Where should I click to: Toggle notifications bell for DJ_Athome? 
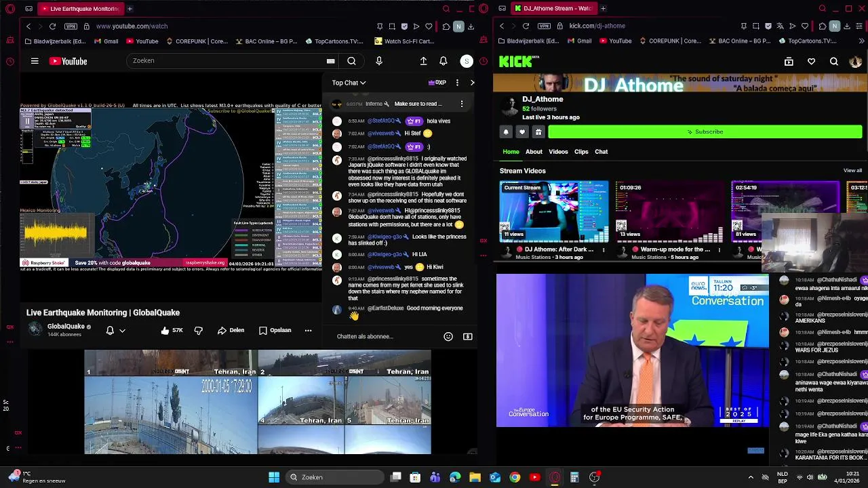click(x=506, y=131)
